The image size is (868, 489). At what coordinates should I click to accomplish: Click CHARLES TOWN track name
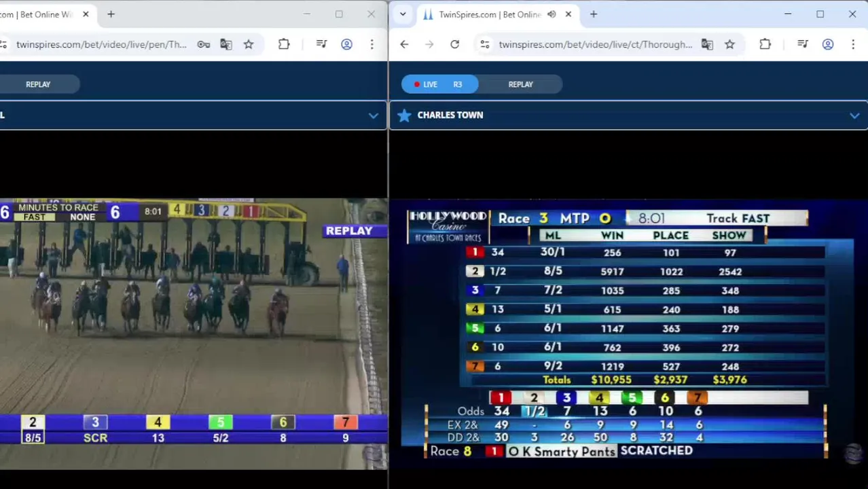click(450, 115)
